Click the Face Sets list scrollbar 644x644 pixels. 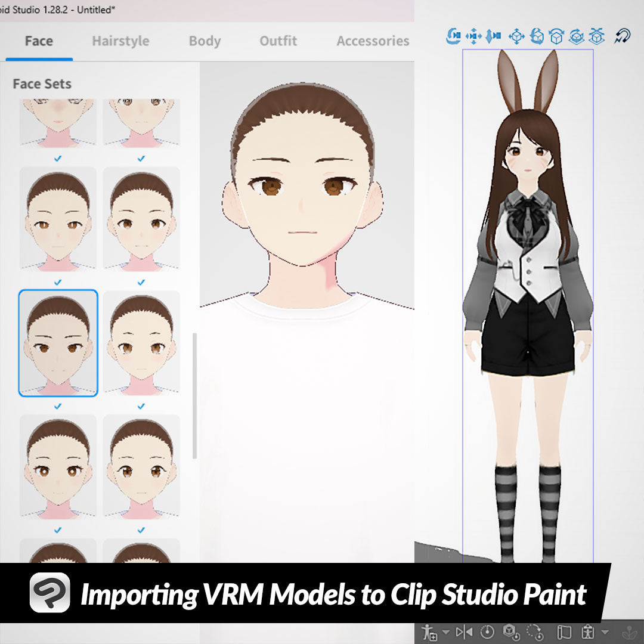194,396
